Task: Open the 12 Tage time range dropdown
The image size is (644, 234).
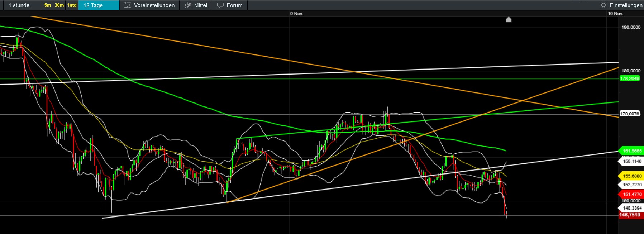Action: tap(98, 5)
